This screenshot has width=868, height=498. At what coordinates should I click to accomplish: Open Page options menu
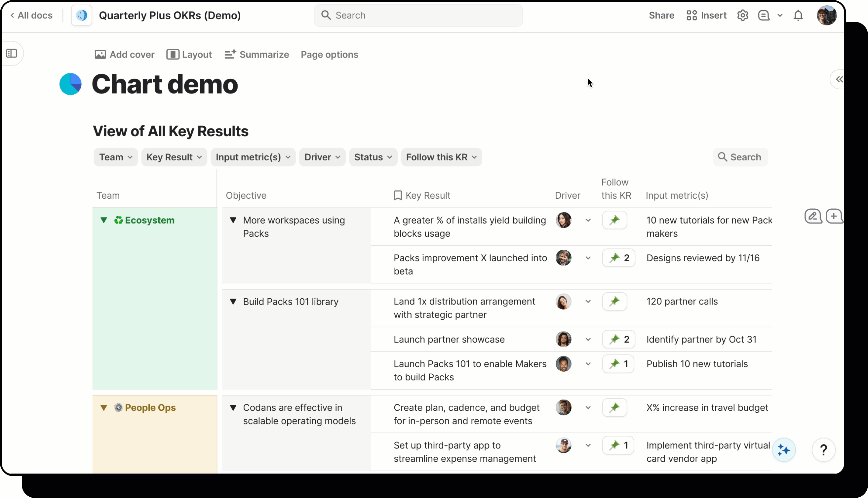[329, 55]
